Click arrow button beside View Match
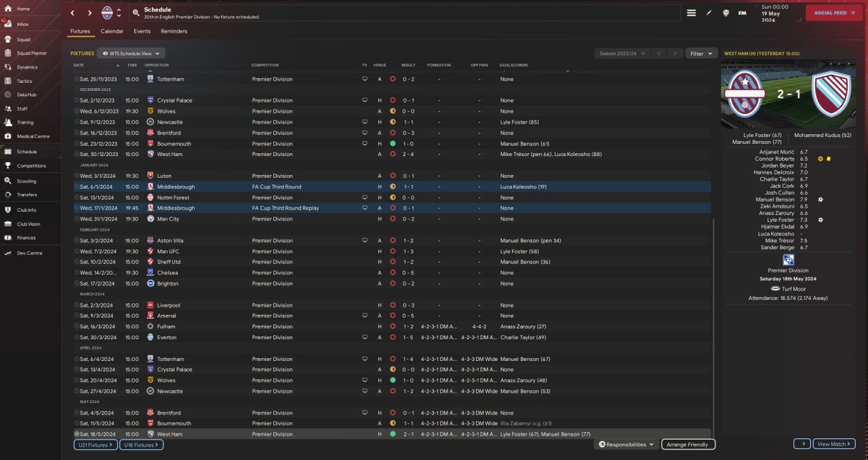Image resolution: width=868 pixels, height=460 pixels. tap(802, 444)
